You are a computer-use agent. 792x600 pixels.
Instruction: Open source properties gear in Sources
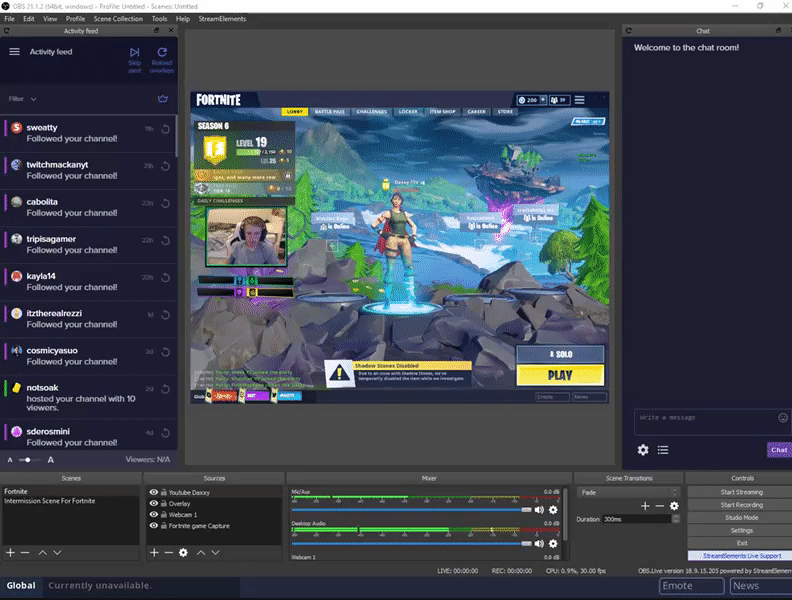(183, 553)
